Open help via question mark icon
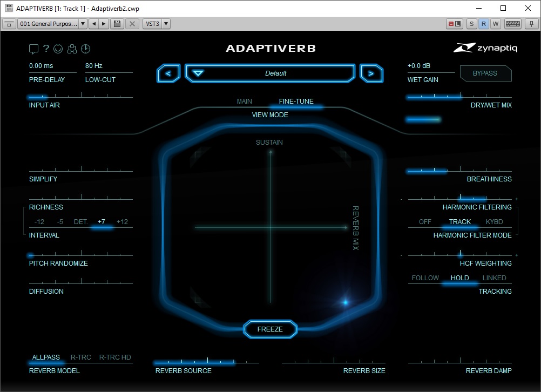 [46, 49]
